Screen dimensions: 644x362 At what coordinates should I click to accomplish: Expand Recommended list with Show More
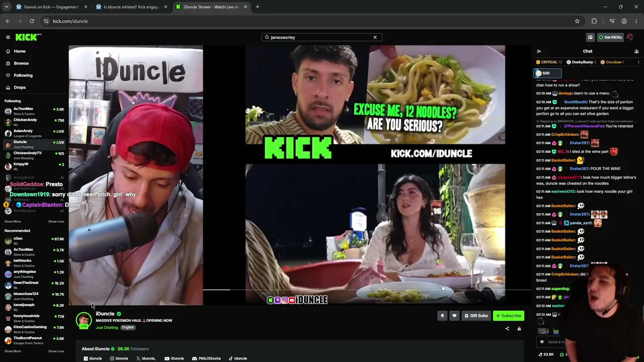click(13, 351)
